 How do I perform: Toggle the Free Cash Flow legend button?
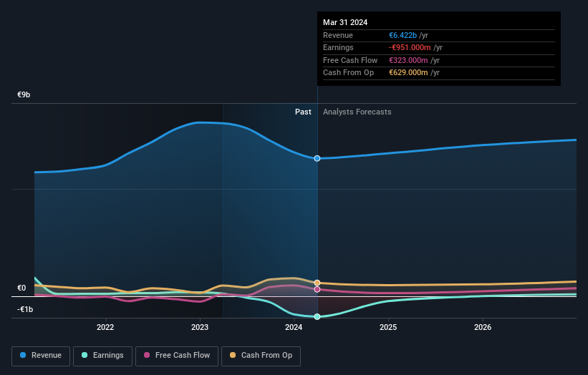pyautogui.click(x=177, y=356)
